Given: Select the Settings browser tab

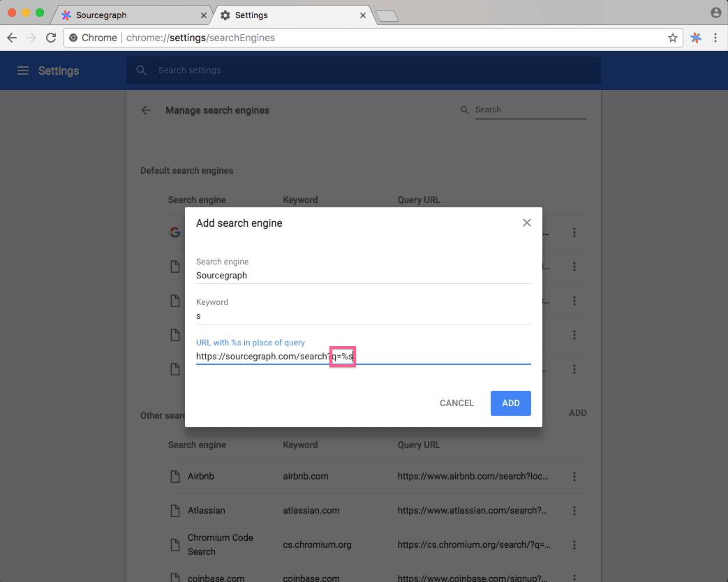Looking at the screenshot, I should (x=292, y=15).
